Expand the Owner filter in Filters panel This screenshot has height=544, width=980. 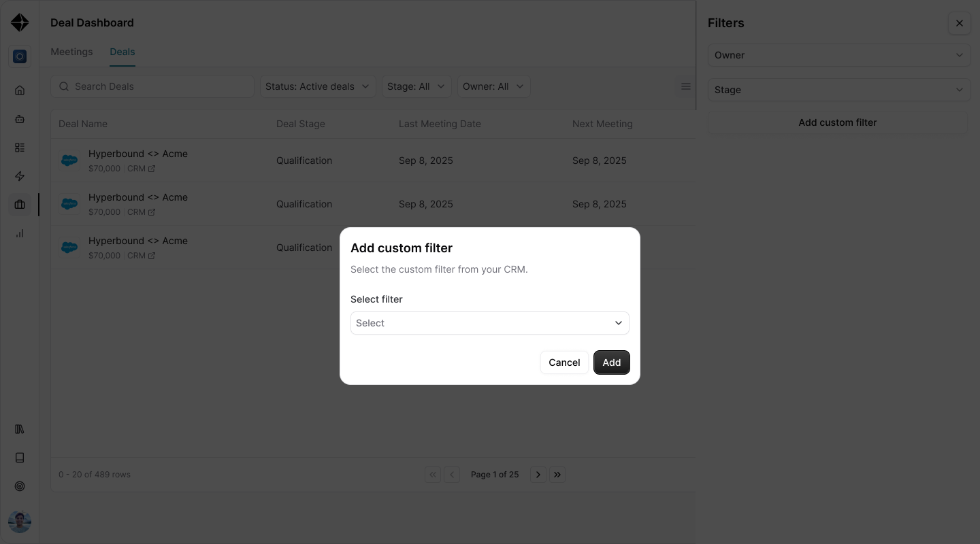pyautogui.click(x=839, y=55)
